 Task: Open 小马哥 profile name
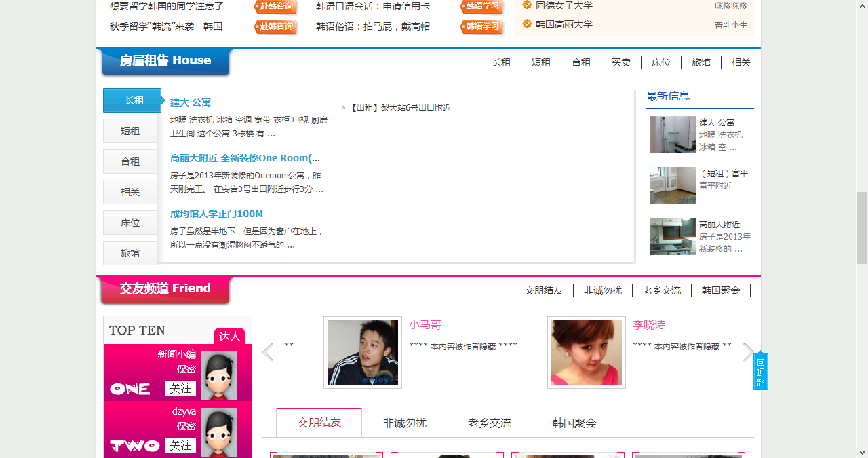(425, 325)
